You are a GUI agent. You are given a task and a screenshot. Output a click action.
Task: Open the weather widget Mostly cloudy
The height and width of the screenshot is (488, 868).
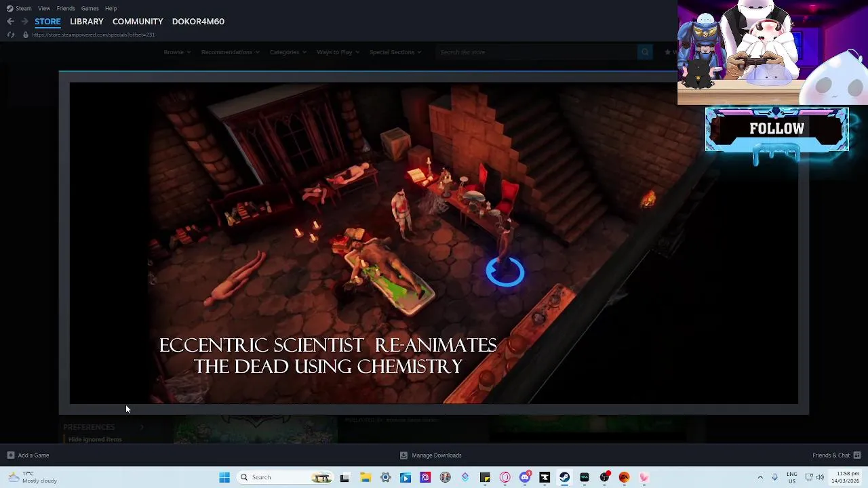(32, 477)
